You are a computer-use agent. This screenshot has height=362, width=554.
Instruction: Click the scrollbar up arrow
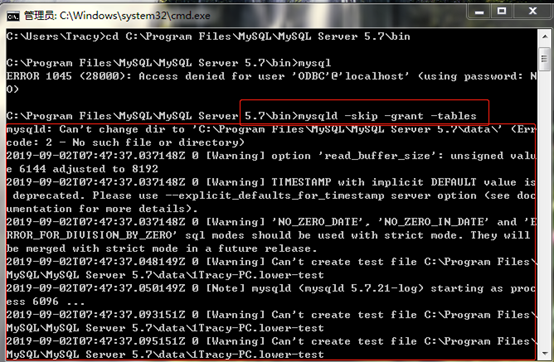click(x=544, y=36)
